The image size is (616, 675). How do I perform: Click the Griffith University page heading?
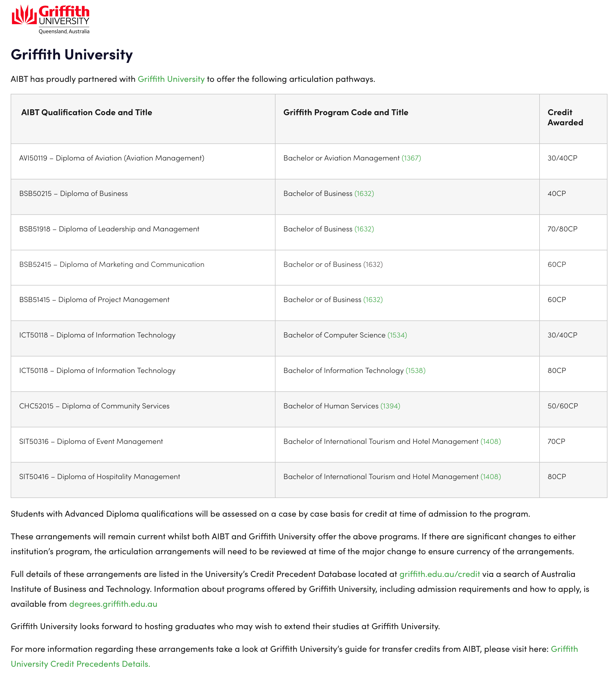point(72,55)
